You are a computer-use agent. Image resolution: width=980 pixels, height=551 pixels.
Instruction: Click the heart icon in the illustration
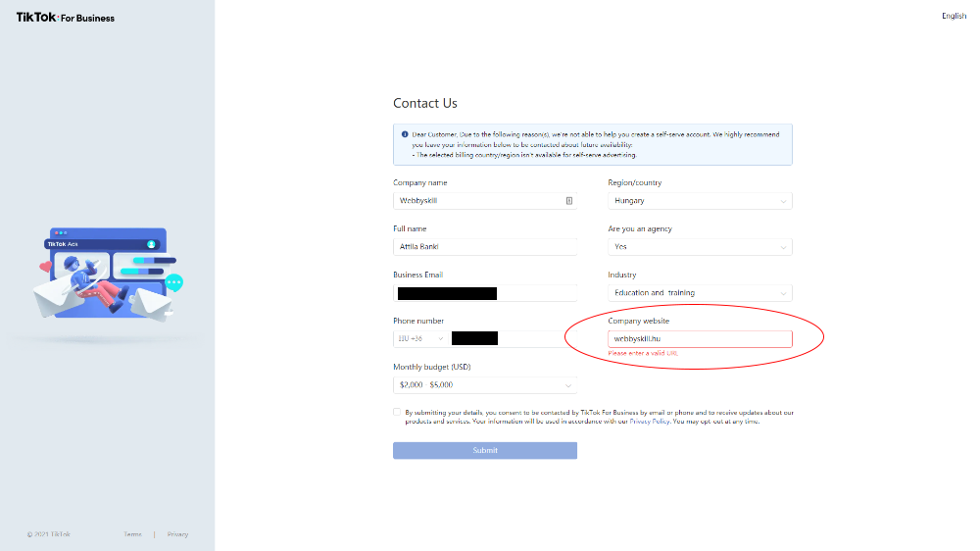(x=45, y=266)
